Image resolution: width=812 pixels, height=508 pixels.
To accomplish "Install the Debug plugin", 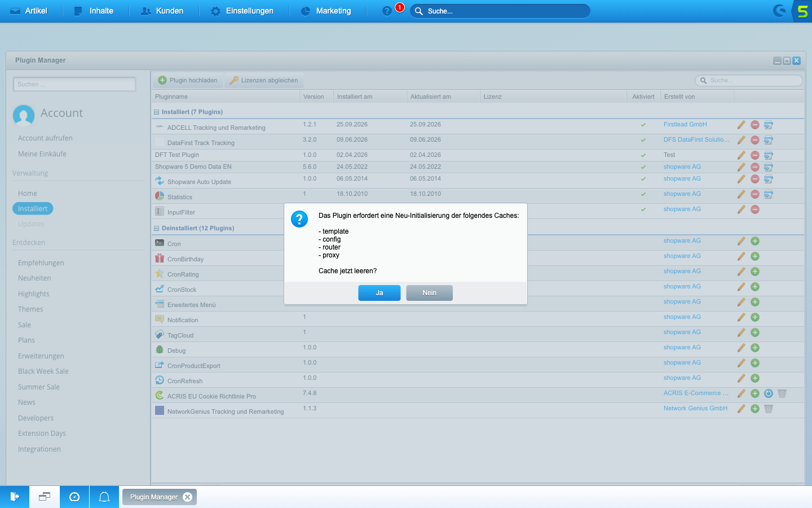I will point(755,348).
